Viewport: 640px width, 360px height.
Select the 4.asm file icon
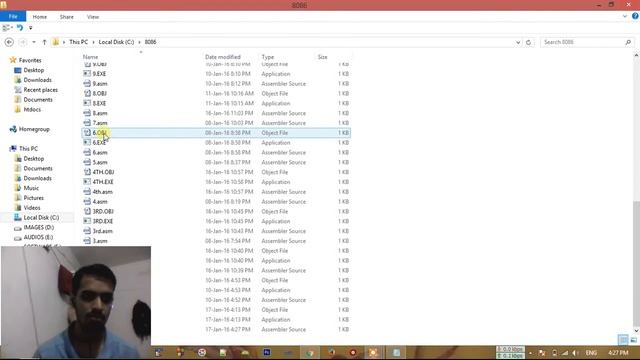pyautogui.click(x=87, y=201)
